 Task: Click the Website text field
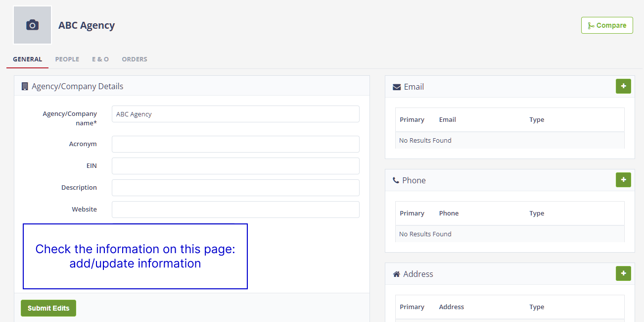tap(235, 210)
